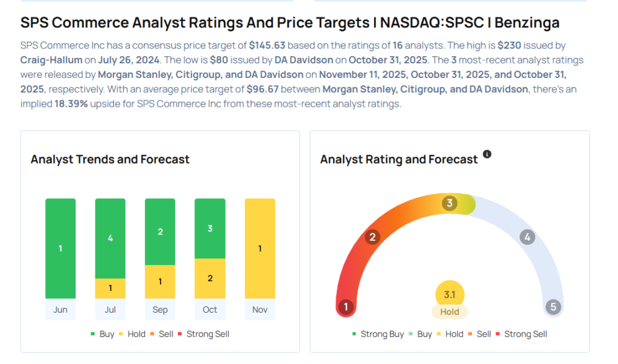
Task: Click the Sep month label
Action: coord(160,310)
